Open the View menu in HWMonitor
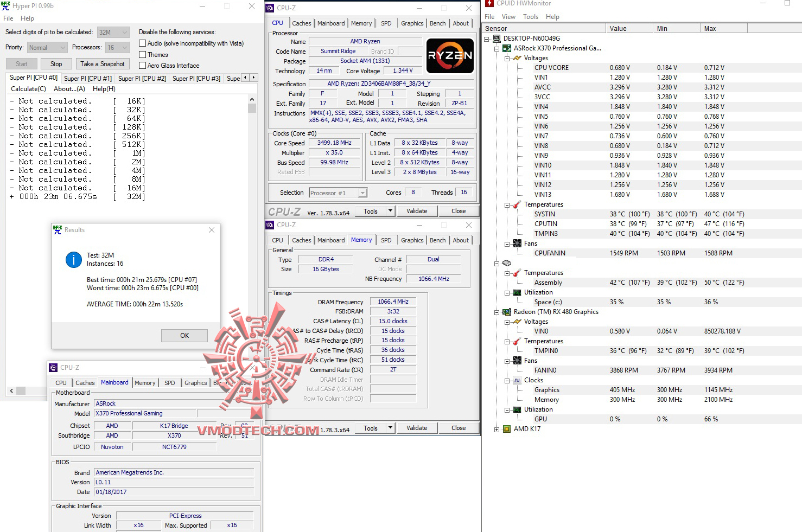Image resolution: width=802 pixels, height=532 pixels. point(508,17)
